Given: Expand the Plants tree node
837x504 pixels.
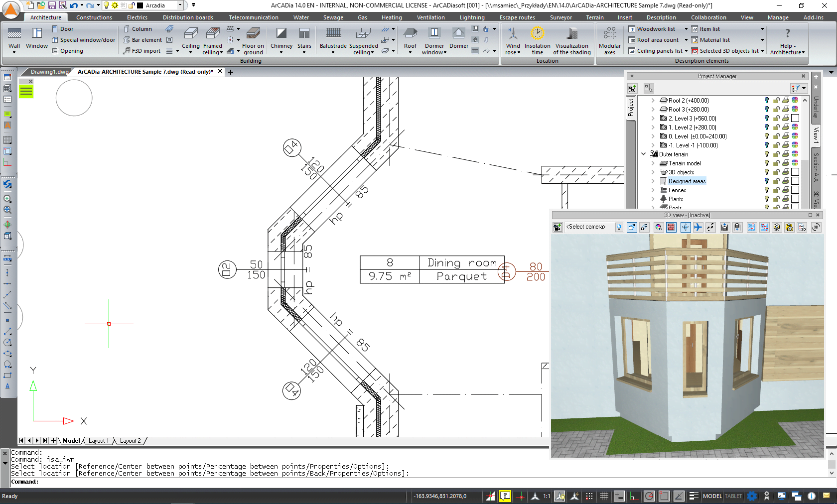Looking at the screenshot, I should pos(653,199).
